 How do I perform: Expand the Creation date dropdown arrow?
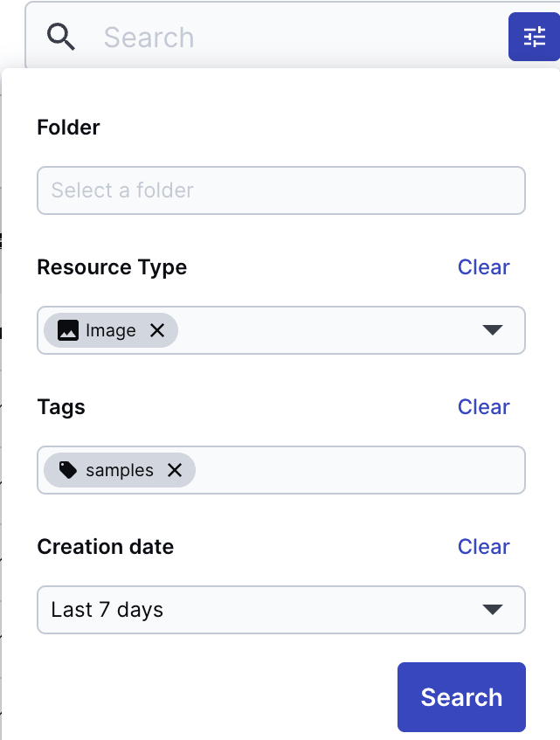click(493, 610)
